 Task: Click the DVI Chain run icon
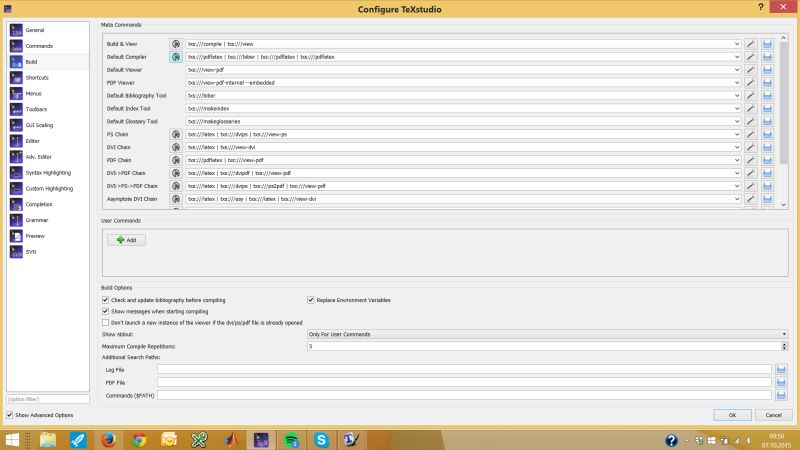click(x=176, y=147)
